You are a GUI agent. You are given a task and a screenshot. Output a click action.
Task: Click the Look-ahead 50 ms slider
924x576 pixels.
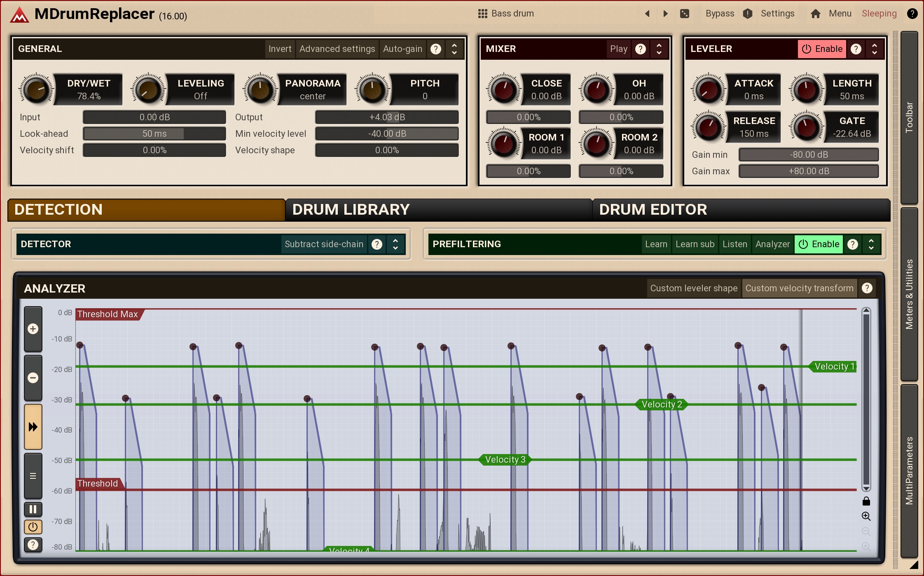point(154,134)
